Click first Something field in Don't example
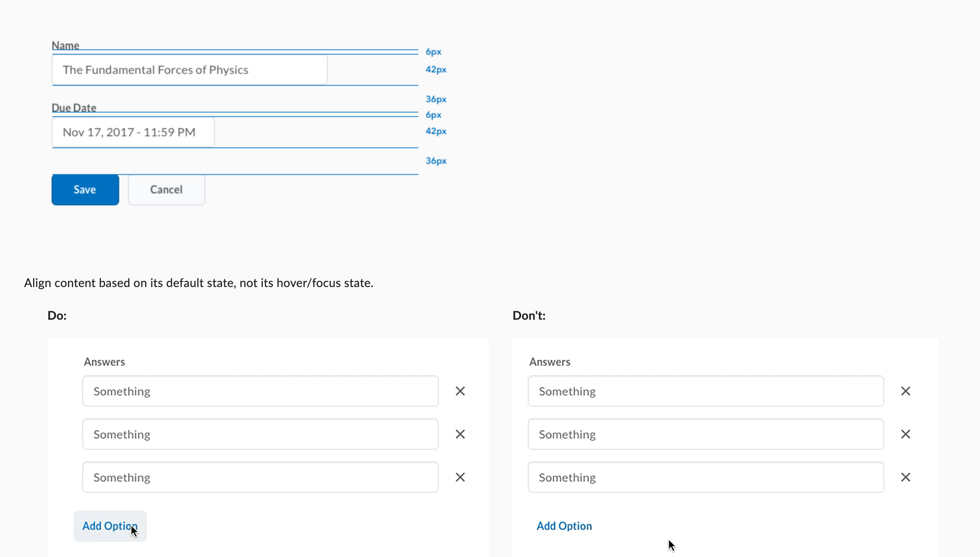The image size is (980, 557). point(706,391)
